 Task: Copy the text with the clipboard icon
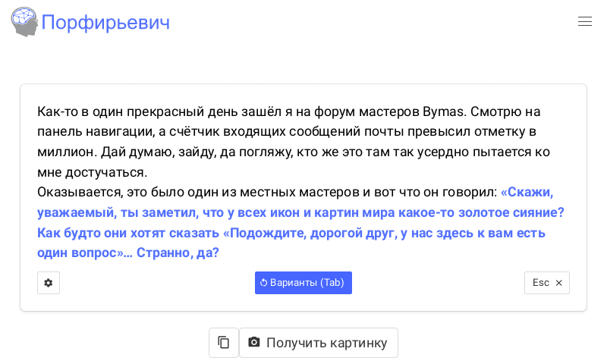(223, 343)
